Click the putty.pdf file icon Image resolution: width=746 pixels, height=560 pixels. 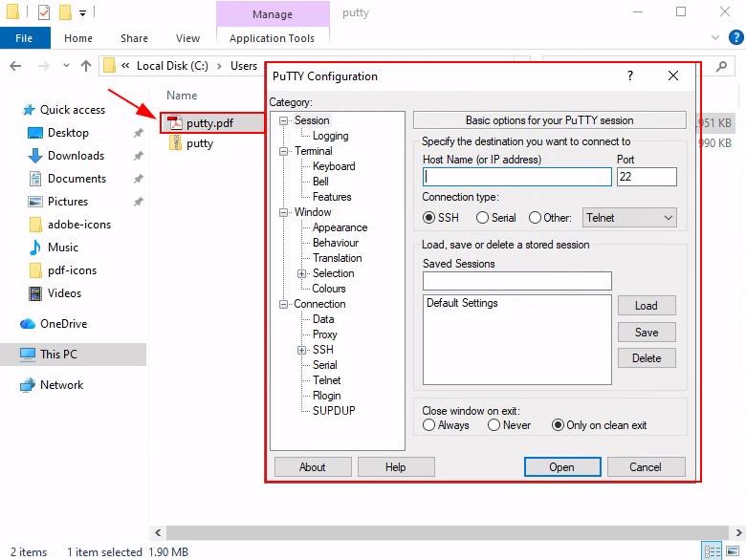(175, 122)
